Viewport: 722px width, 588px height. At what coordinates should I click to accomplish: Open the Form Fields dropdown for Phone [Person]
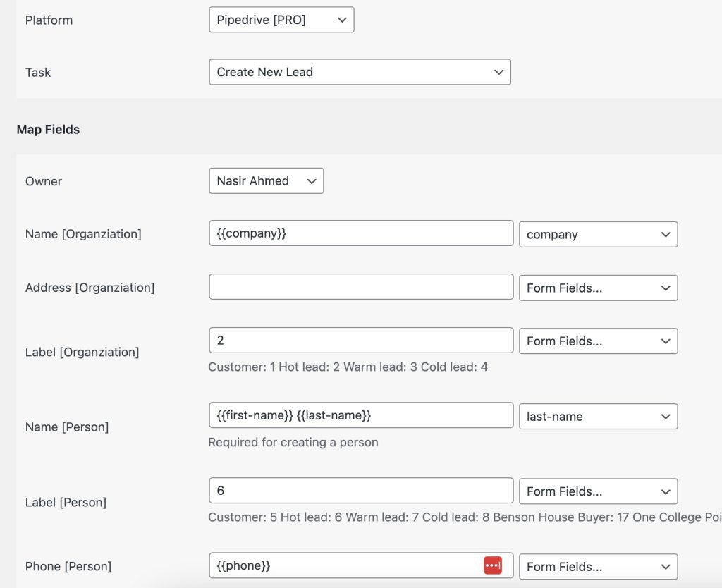pyautogui.click(x=598, y=566)
